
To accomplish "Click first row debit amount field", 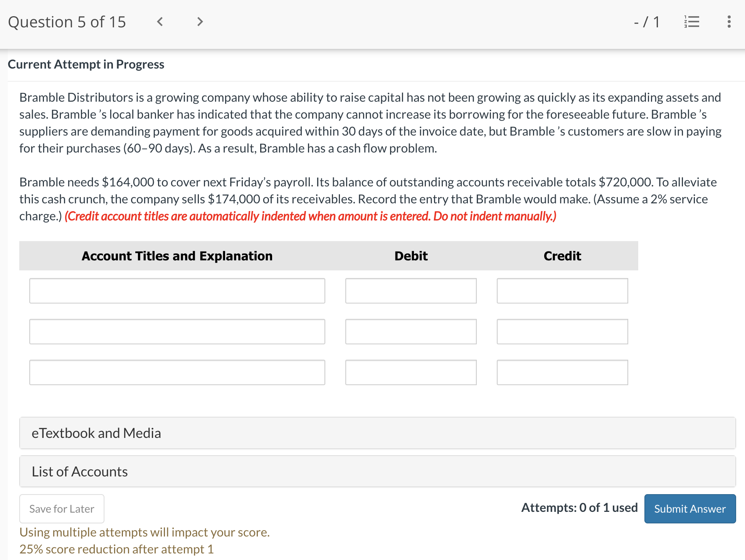I will [x=410, y=291].
